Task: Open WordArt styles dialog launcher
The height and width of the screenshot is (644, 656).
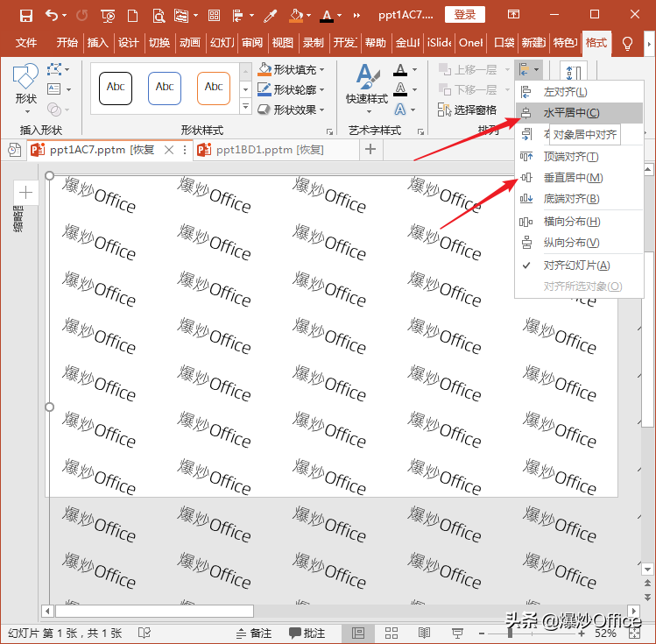Action: [x=420, y=131]
